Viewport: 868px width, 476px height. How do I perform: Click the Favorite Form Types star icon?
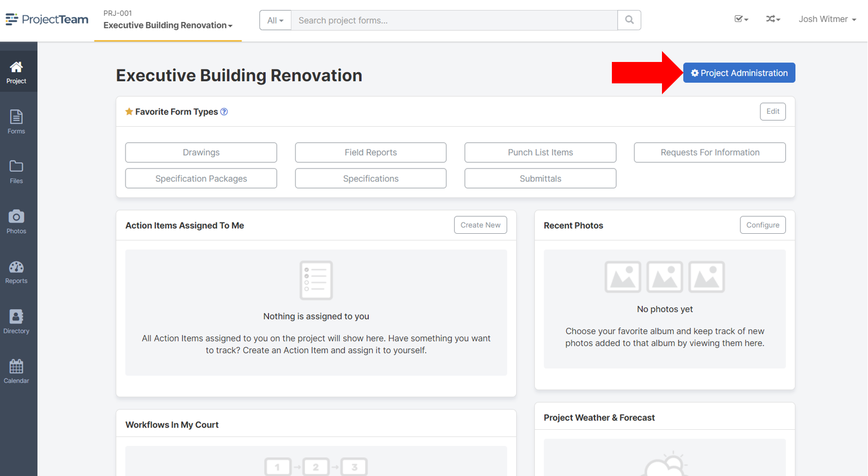click(129, 112)
